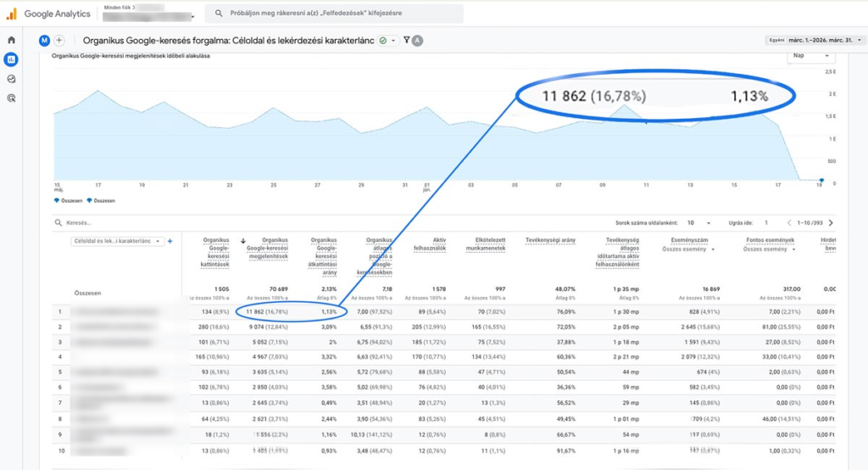Click the Minden fiók breadcrumb link

(119, 7)
